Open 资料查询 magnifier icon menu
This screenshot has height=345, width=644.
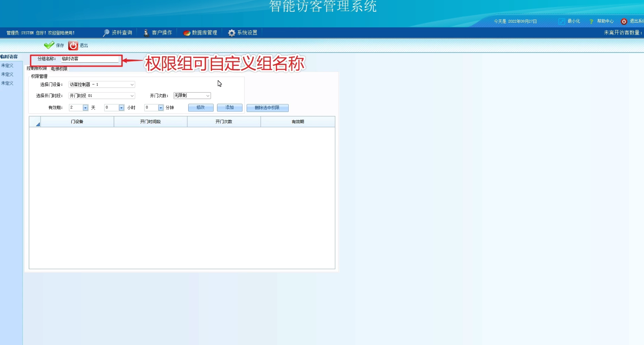[106, 33]
